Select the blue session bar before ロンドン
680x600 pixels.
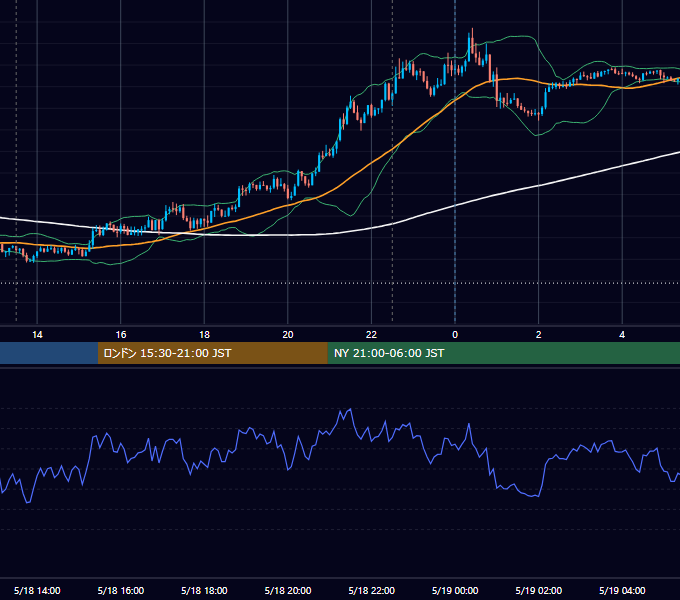click(x=49, y=353)
